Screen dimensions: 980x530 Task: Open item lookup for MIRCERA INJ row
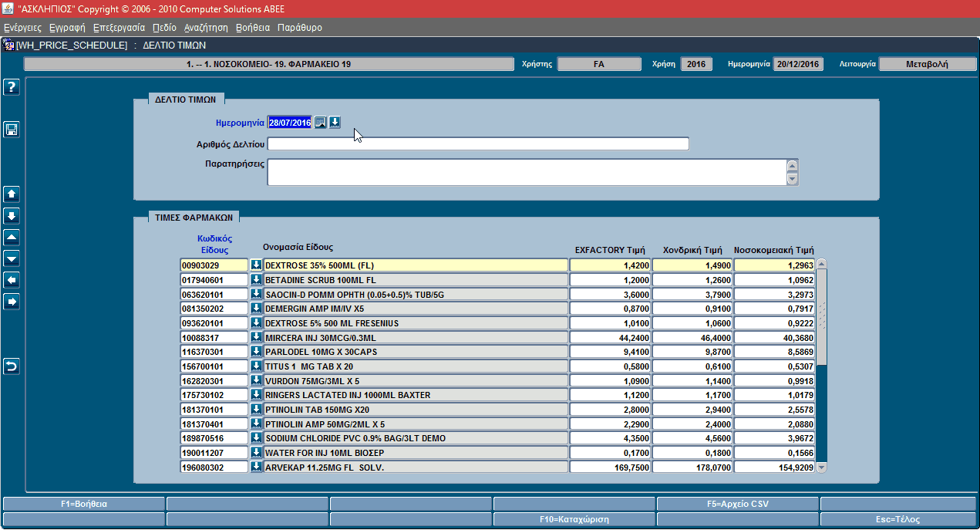[x=256, y=337]
